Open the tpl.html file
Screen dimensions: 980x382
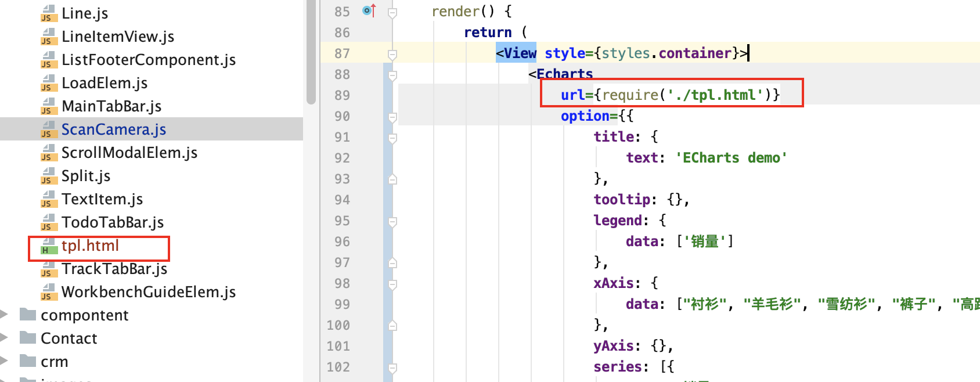click(90, 246)
